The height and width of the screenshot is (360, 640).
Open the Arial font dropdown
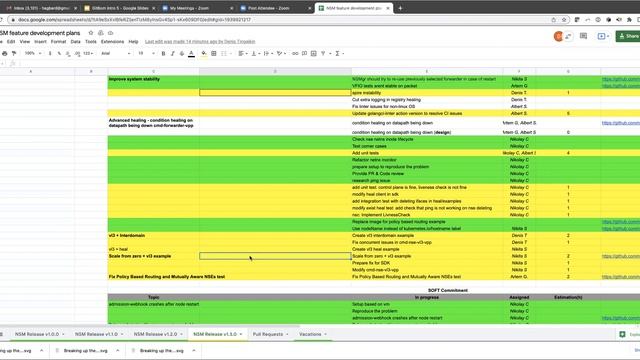115,53
